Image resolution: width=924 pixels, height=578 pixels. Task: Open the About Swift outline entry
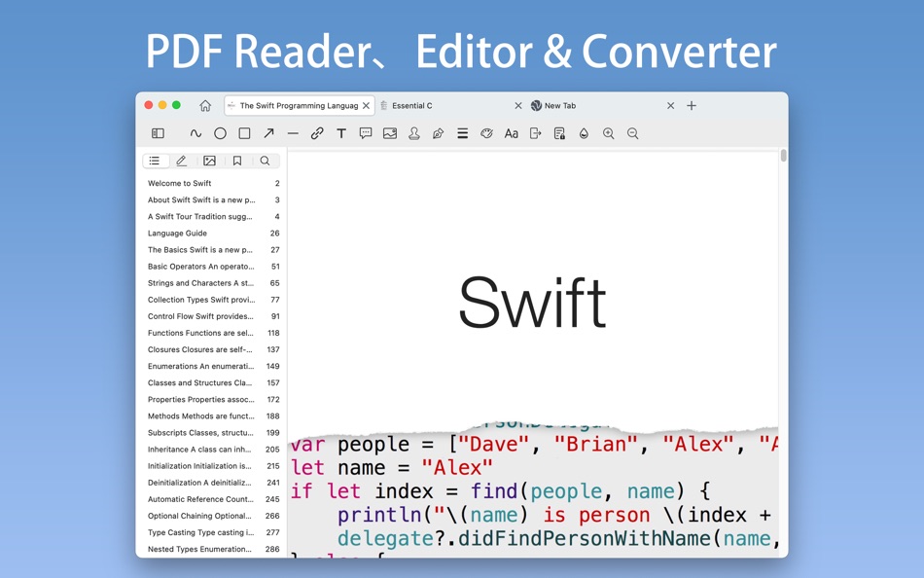pyautogui.click(x=213, y=199)
